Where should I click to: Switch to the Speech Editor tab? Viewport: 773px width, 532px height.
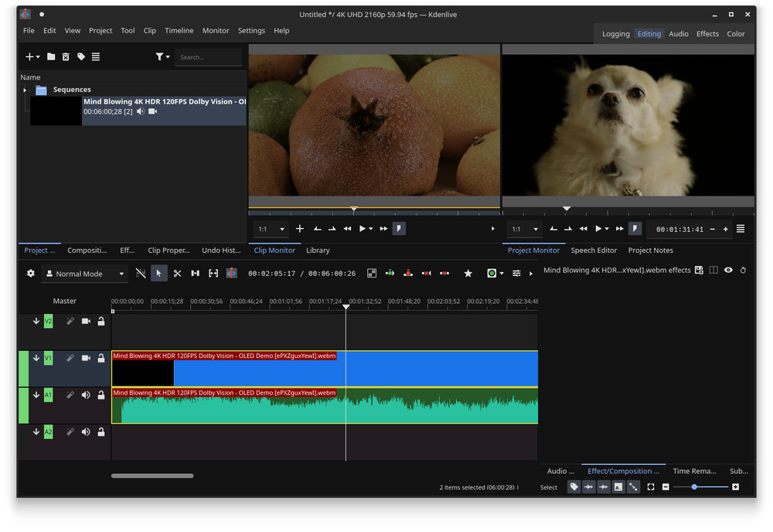pos(594,251)
